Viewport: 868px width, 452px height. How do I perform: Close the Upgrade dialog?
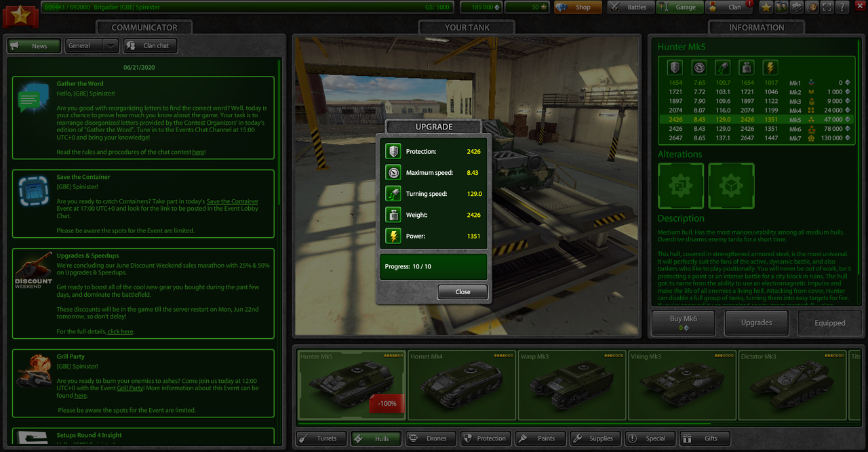pos(462,292)
